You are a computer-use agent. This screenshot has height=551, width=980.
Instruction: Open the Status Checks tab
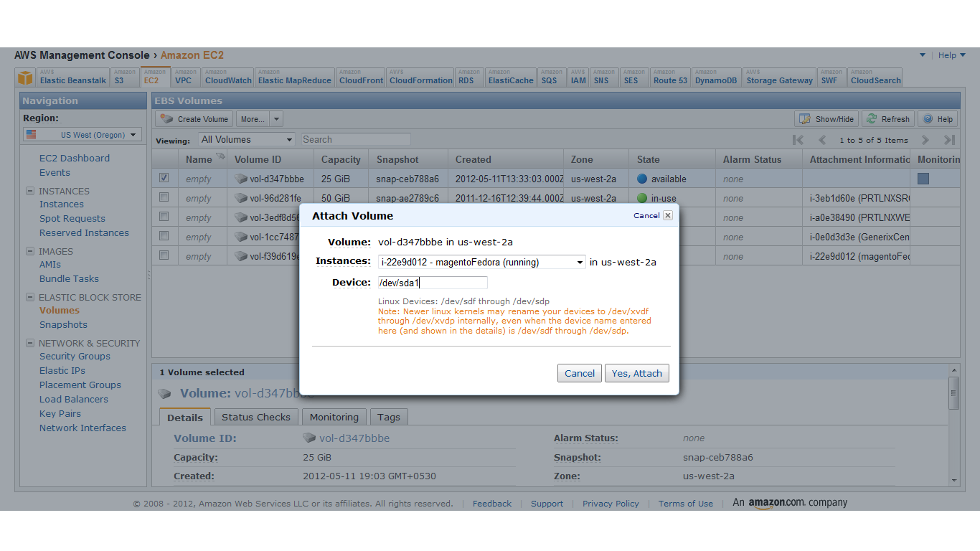tap(256, 418)
